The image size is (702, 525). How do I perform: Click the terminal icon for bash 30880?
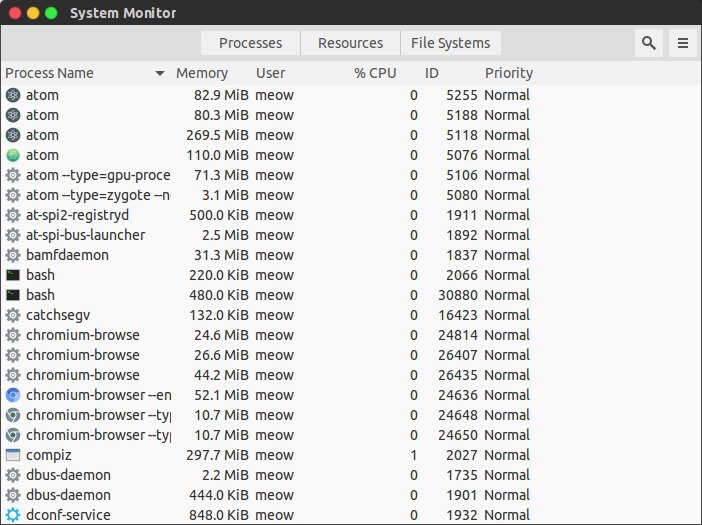13,295
